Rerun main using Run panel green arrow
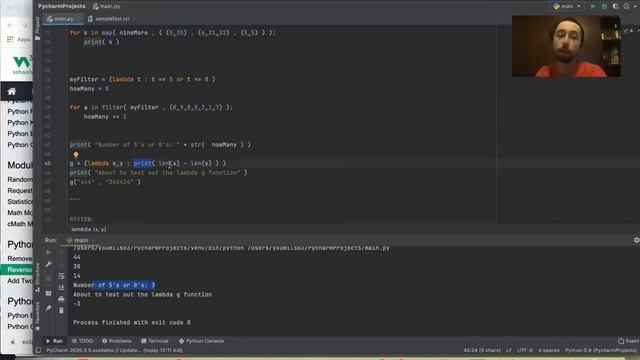The image size is (640, 360). coord(49,252)
